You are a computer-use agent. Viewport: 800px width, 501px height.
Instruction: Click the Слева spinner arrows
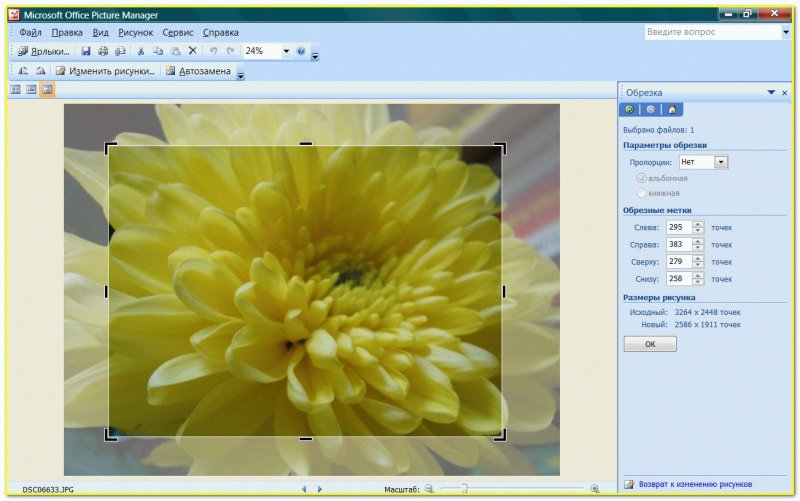coord(697,227)
